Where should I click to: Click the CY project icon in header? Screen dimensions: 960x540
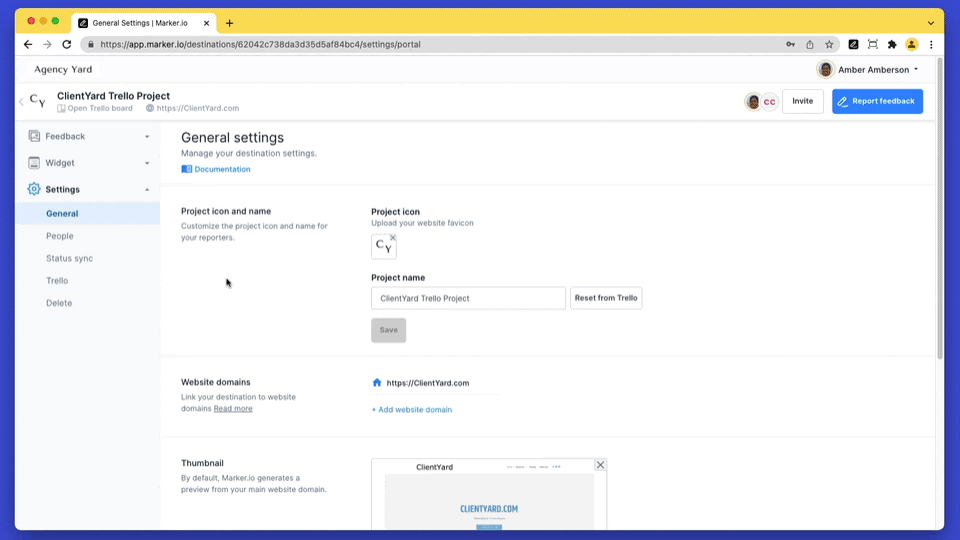[x=37, y=100]
